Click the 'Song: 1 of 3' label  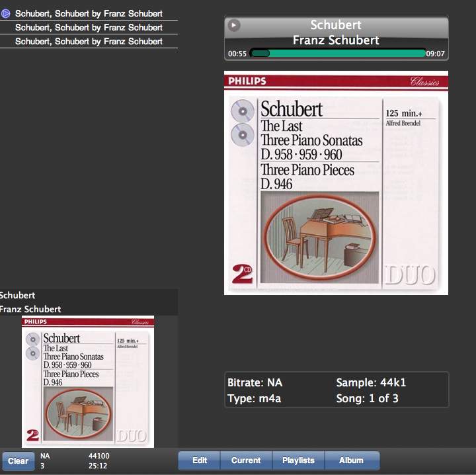click(368, 398)
